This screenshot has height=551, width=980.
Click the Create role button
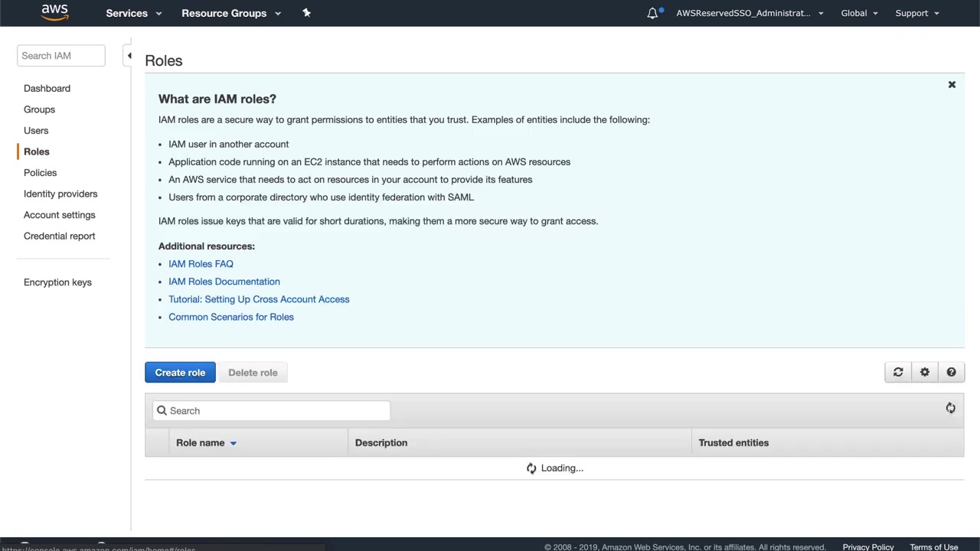[x=180, y=373]
